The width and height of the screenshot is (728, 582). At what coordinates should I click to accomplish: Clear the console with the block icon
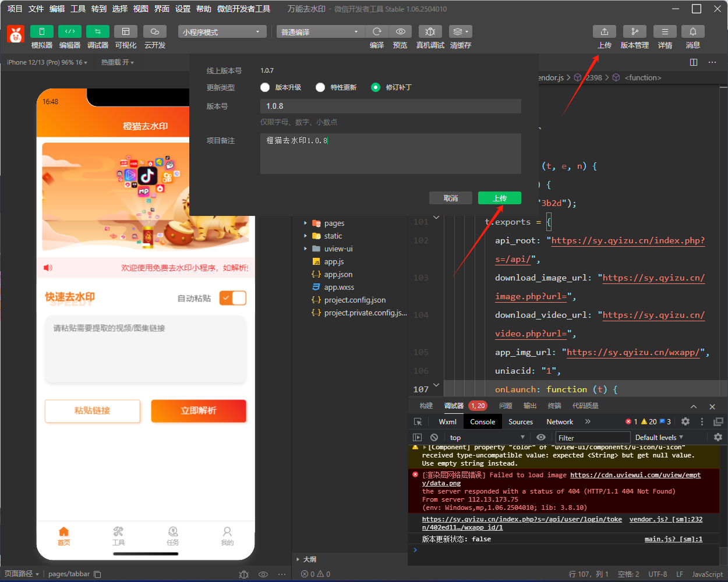(x=434, y=437)
